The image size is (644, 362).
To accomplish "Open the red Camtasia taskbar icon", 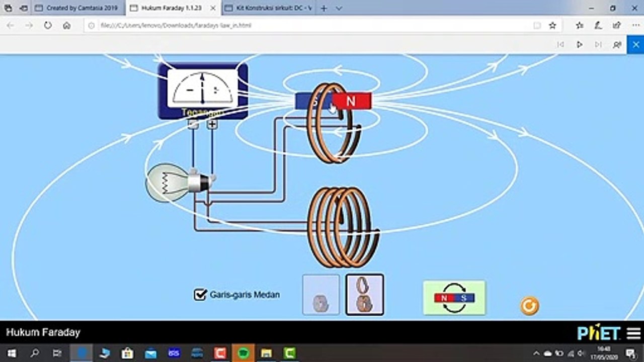I will [220, 353].
